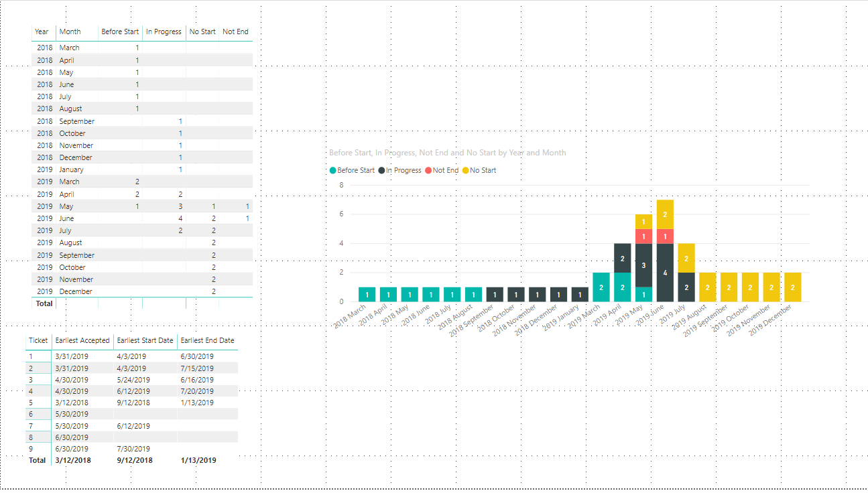The image size is (868, 495).
Task: Sort matrix by the Month column header
Action: [70, 31]
